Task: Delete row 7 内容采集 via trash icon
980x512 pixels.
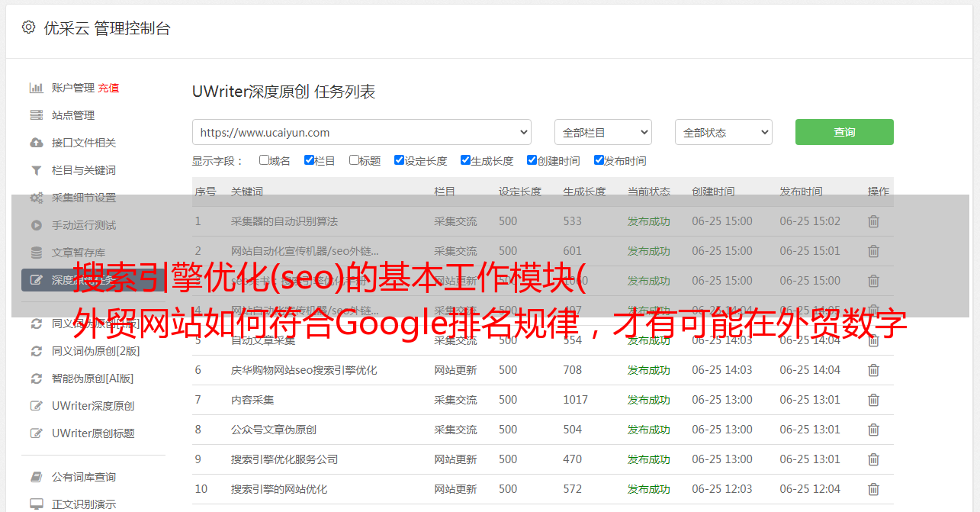Action: (x=873, y=400)
